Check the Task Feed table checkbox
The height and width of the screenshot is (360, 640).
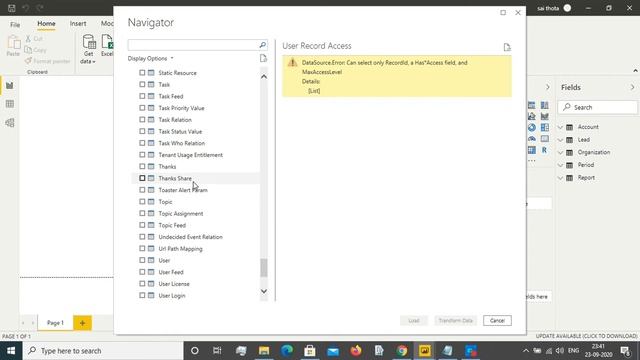click(142, 96)
